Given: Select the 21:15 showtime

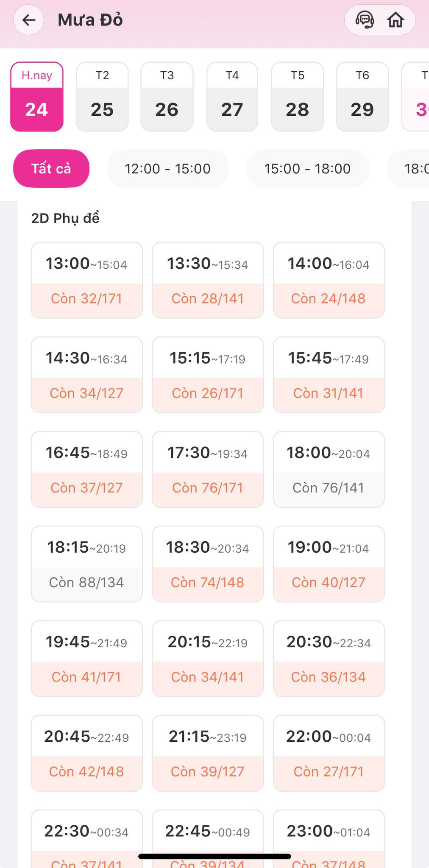Looking at the screenshot, I should [x=208, y=753].
